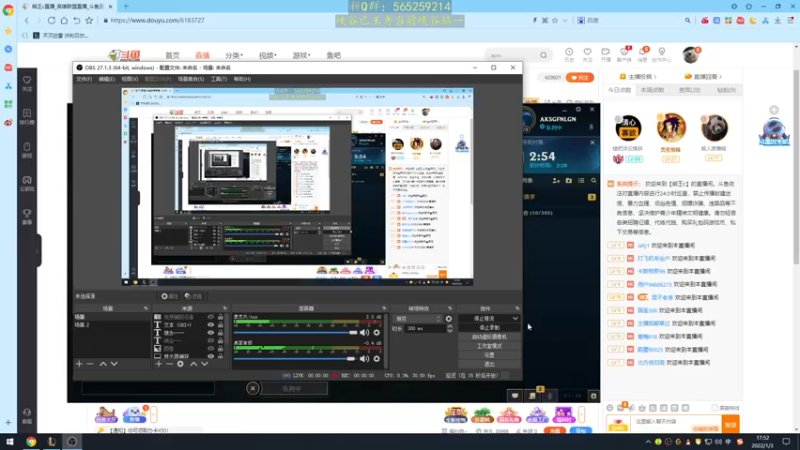The image size is (800, 450).
Task: Expand Douyu 游戏 games menu
Action: [301, 55]
